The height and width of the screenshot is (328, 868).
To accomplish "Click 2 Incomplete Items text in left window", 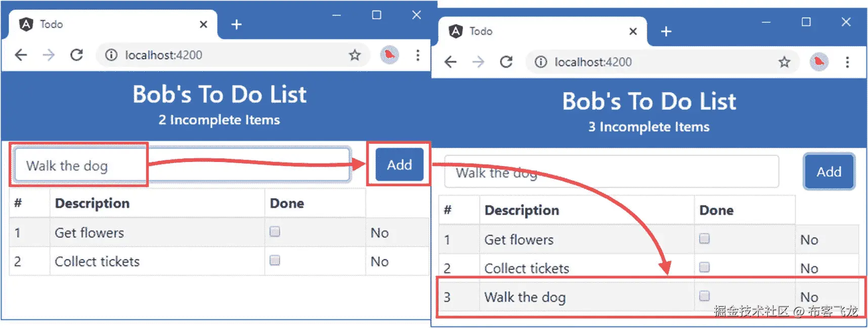I will (219, 120).
